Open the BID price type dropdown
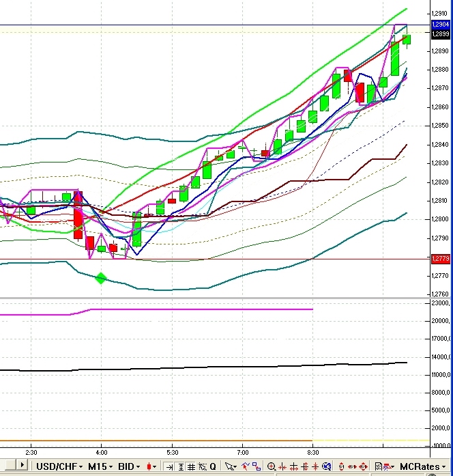Viewport: 453px width, 476px height. [x=129, y=466]
